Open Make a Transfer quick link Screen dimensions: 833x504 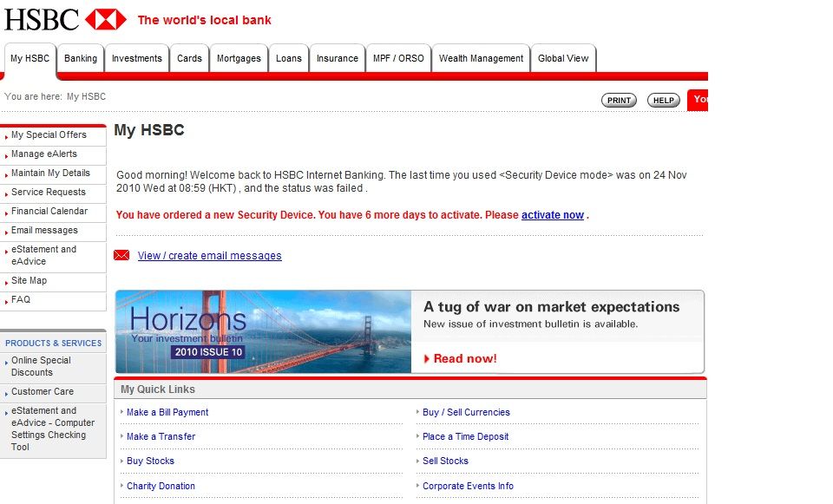[161, 436]
